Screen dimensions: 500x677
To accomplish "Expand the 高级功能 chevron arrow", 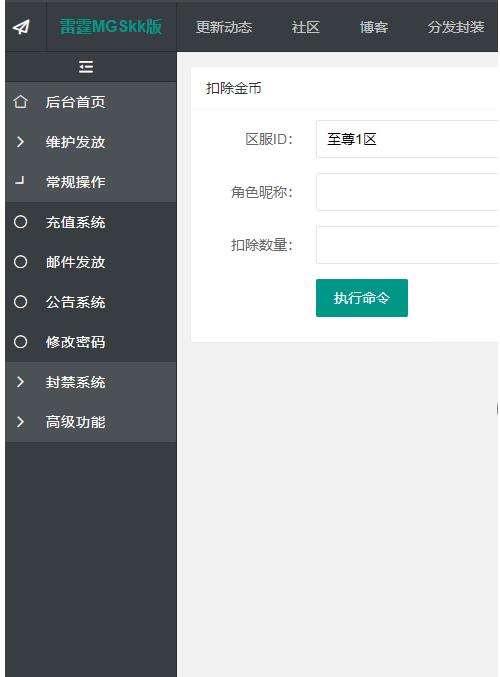I will (x=20, y=422).
